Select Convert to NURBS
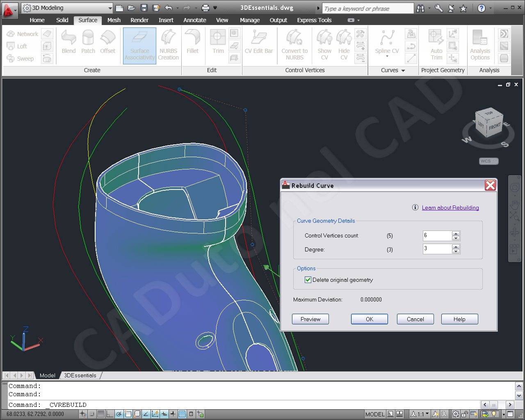 click(294, 45)
